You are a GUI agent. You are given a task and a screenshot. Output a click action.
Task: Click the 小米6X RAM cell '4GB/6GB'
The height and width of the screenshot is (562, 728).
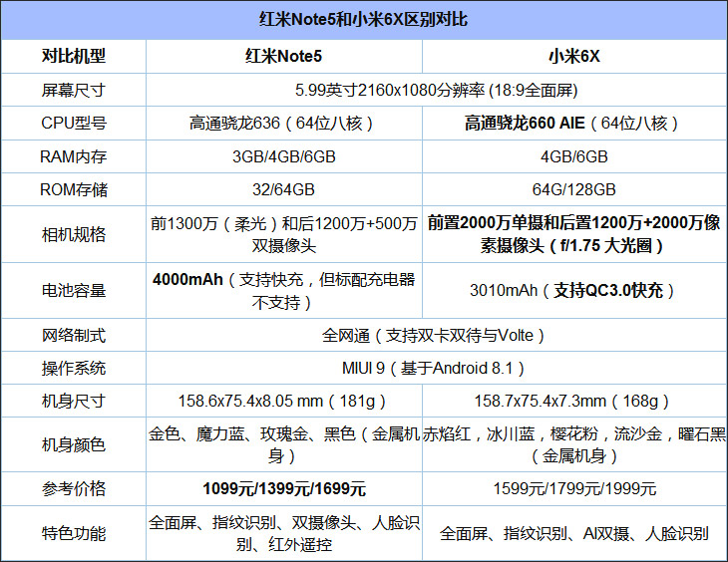[x=574, y=156]
